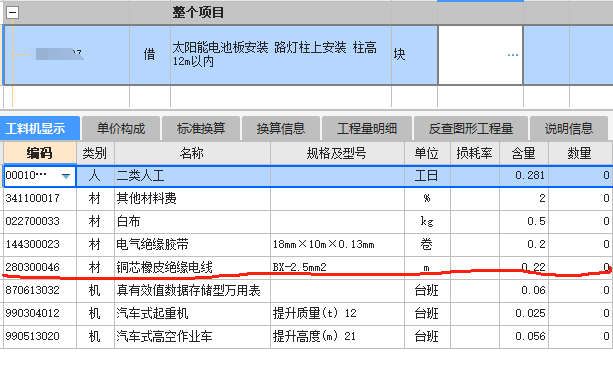Open the dropdown in the 00010 code cell
Viewport: 613px width, 380px height.
pos(66,176)
